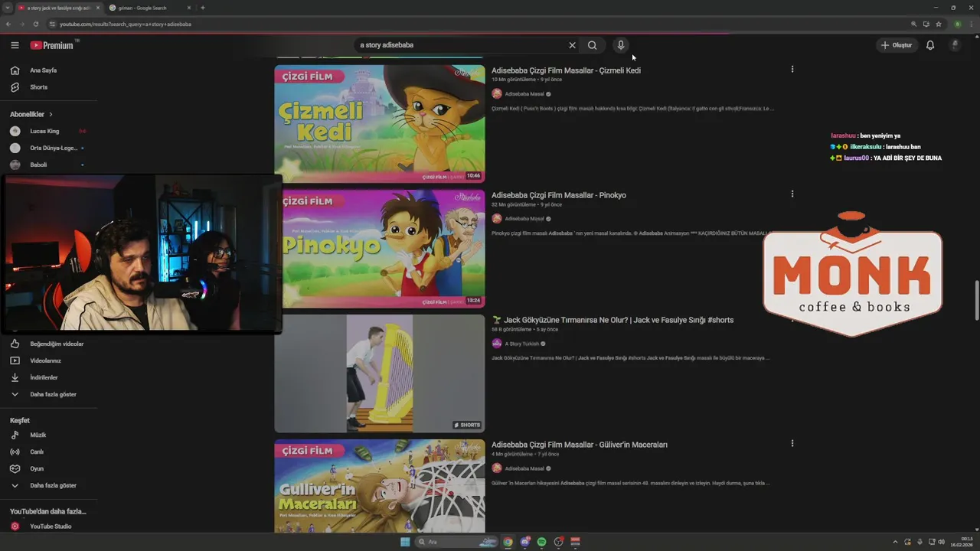Image resolution: width=980 pixels, height=551 pixels.
Task: Bookmark this page with the star
Action: 939,24
